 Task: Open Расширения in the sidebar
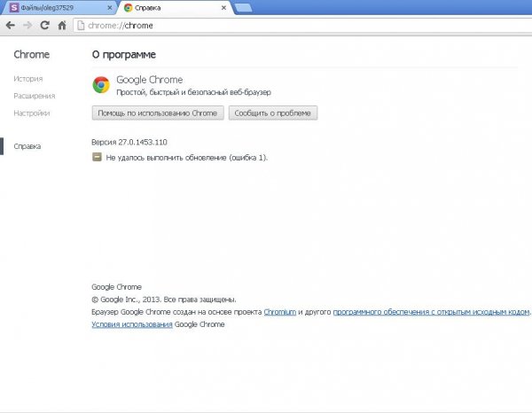35,96
